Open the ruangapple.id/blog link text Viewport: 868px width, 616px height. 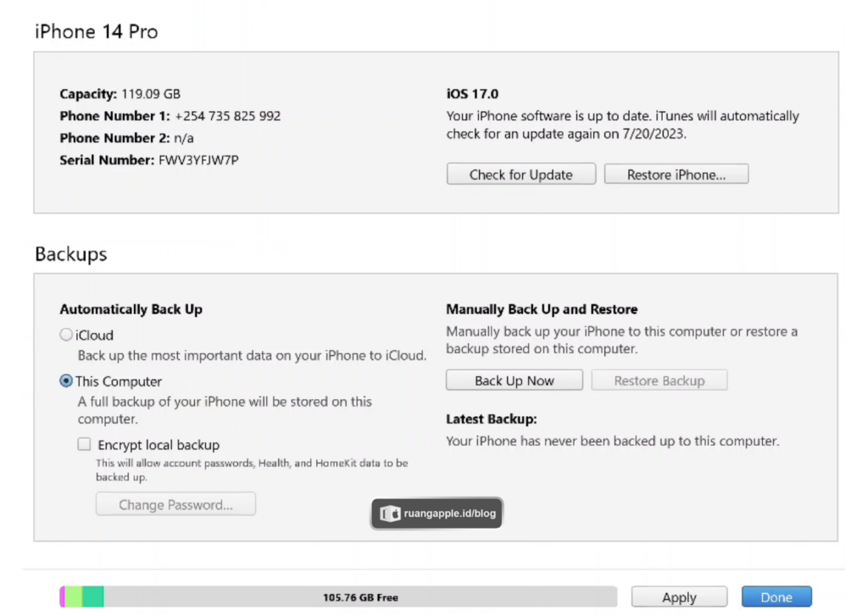coord(450,513)
